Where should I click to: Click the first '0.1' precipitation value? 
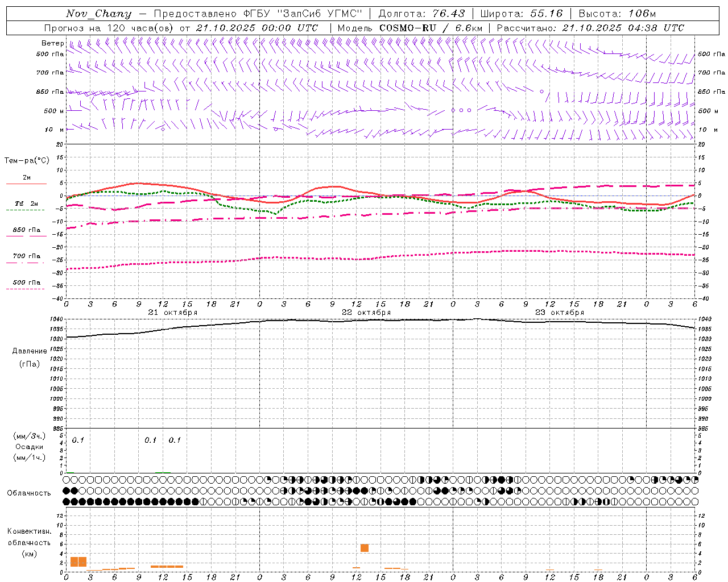coord(78,440)
